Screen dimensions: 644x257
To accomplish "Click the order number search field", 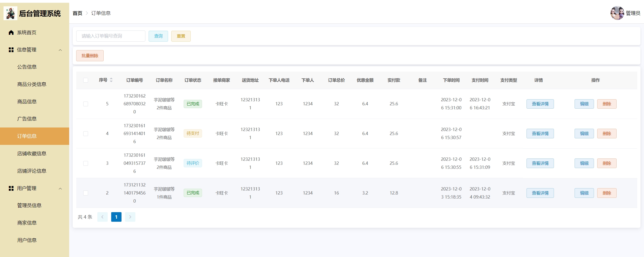I will point(111,36).
